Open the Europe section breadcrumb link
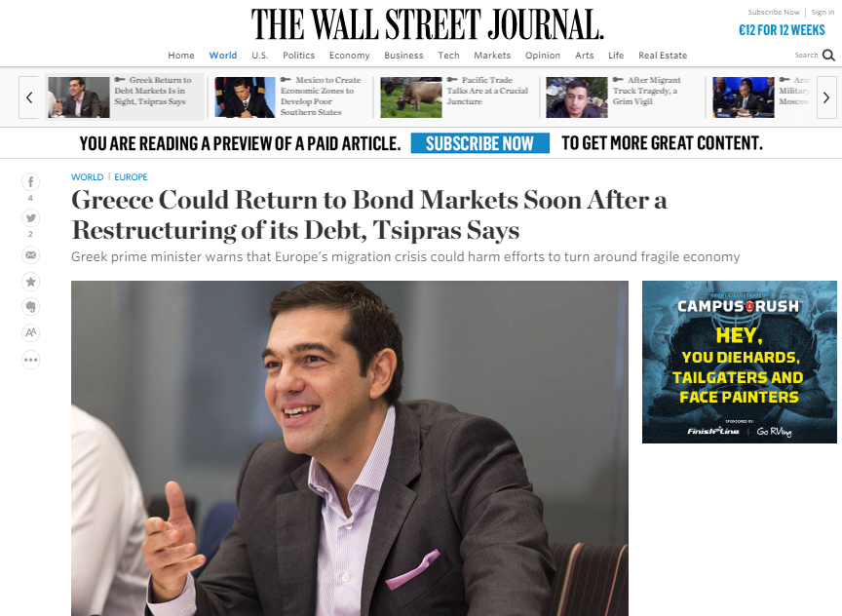 (131, 176)
